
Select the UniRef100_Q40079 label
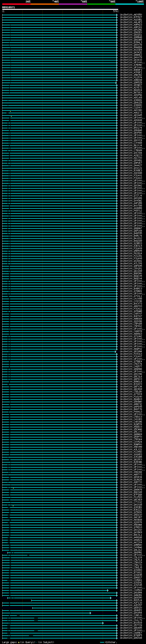(131, 58)
